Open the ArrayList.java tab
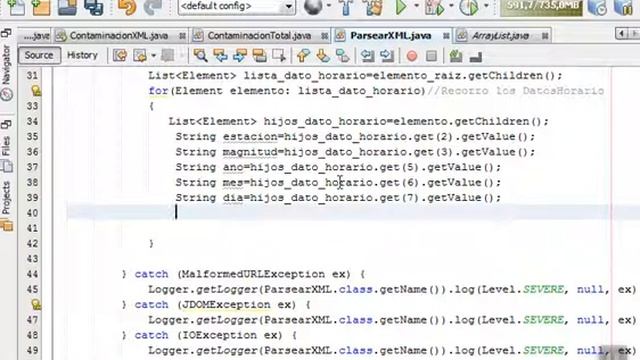 click(500, 36)
